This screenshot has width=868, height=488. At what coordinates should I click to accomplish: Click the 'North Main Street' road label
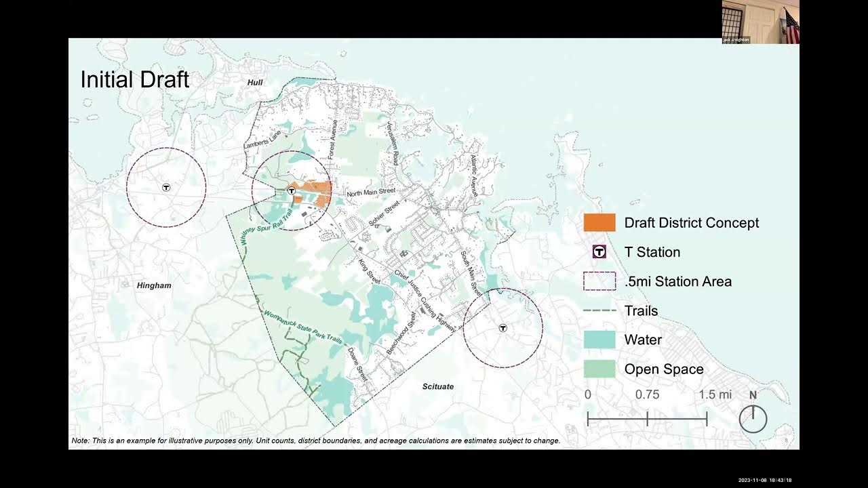[x=371, y=193]
